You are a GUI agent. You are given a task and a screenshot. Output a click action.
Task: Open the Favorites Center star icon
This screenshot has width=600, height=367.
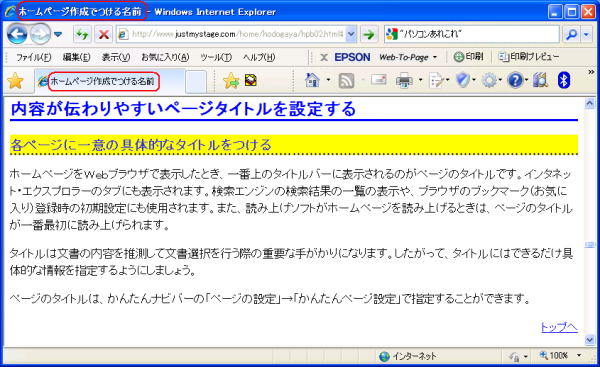15,81
